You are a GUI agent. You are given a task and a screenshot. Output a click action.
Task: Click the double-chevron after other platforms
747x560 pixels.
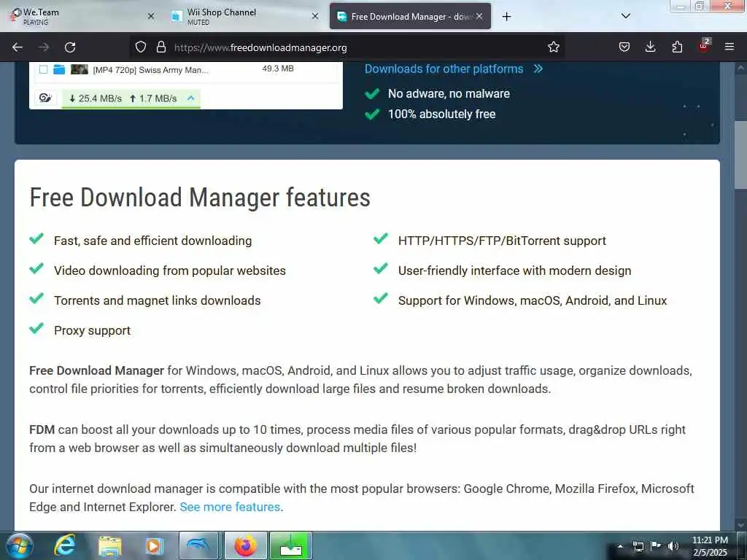click(x=538, y=69)
